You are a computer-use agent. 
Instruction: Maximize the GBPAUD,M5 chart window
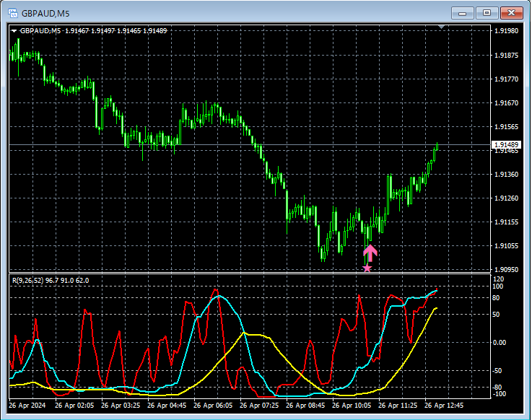click(x=487, y=13)
